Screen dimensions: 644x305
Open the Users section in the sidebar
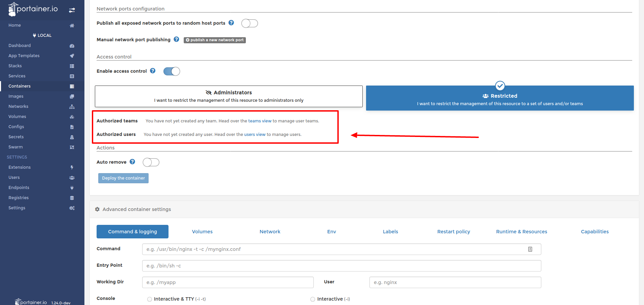click(14, 177)
